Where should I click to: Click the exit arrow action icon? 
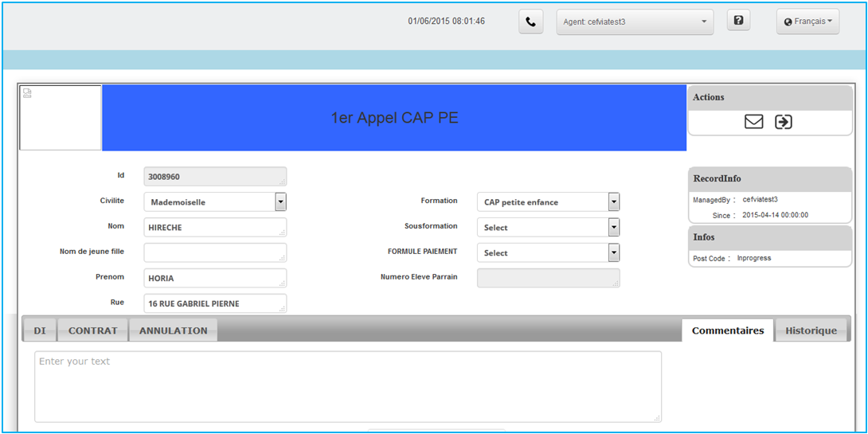click(x=784, y=122)
